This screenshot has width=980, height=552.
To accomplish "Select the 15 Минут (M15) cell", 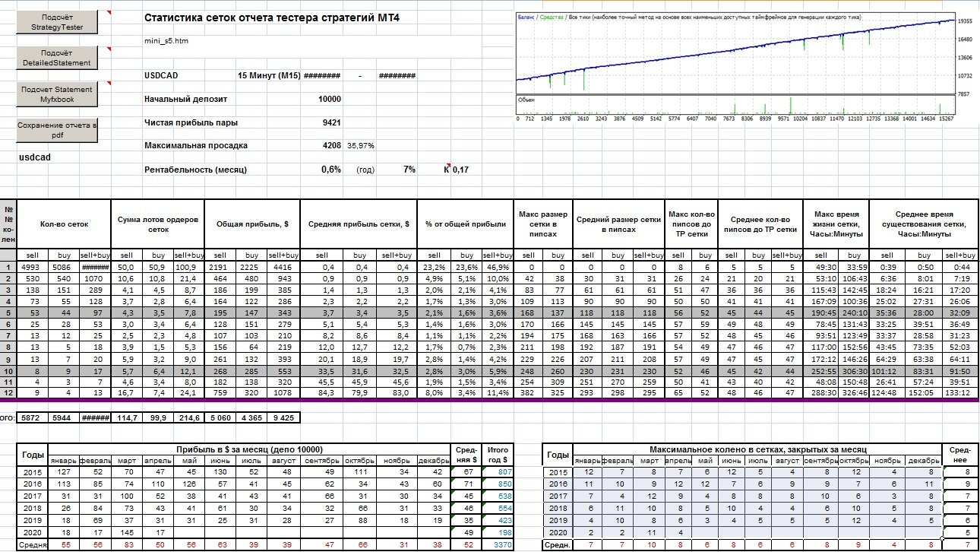I will pyautogui.click(x=270, y=75).
